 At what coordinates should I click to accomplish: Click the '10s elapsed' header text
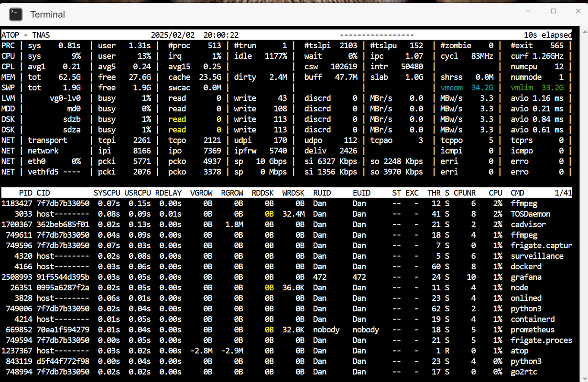[x=548, y=35]
